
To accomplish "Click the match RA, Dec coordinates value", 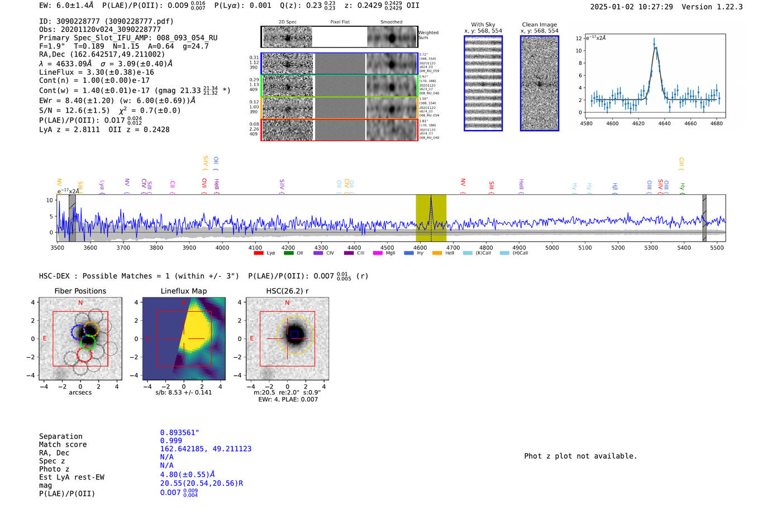I will 206,449.
